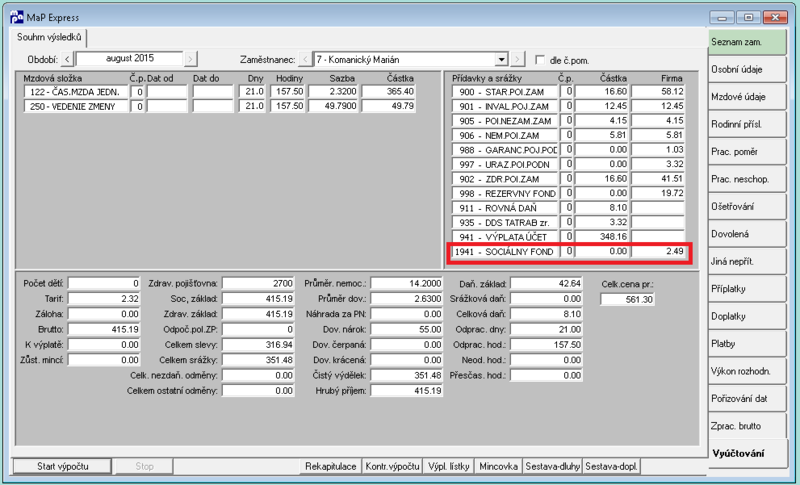This screenshot has height=485, width=800.
Task: Click the Brutto value 415.19 field
Action: point(104,329)
